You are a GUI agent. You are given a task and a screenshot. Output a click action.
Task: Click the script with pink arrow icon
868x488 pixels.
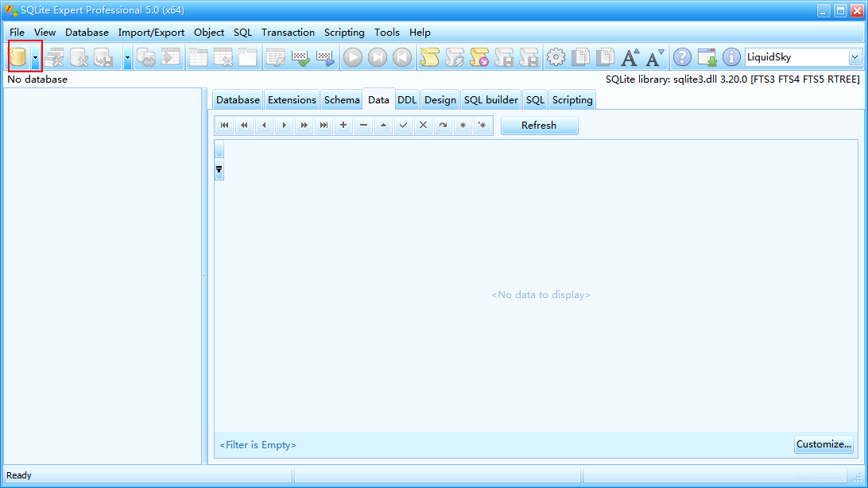pos(479,57)
